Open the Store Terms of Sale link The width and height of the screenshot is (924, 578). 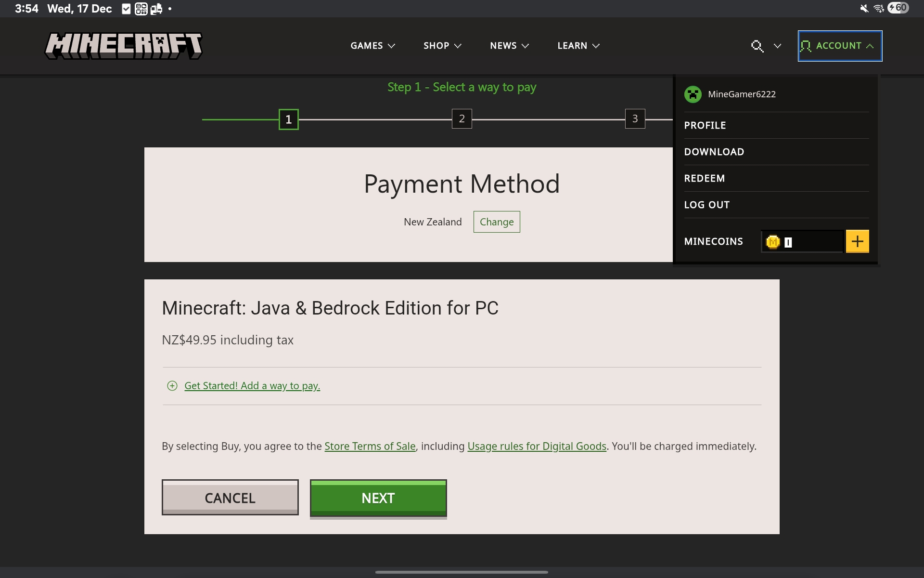pyautogui.click(x=370, y=447)
